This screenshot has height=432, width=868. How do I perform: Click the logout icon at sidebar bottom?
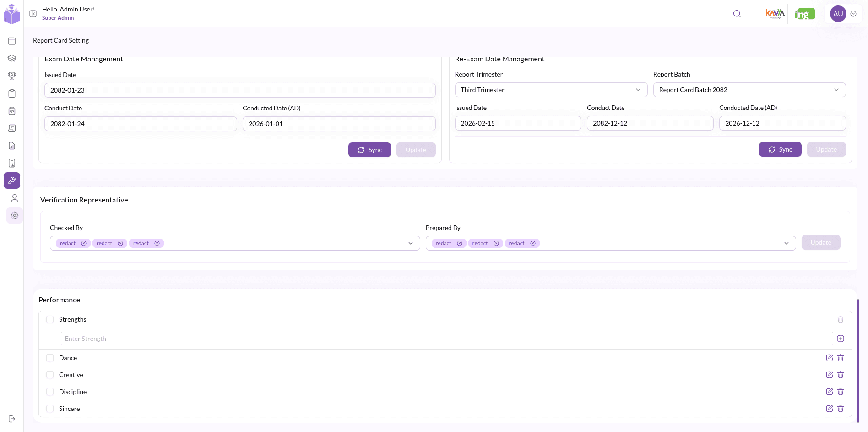click(12, 419)
